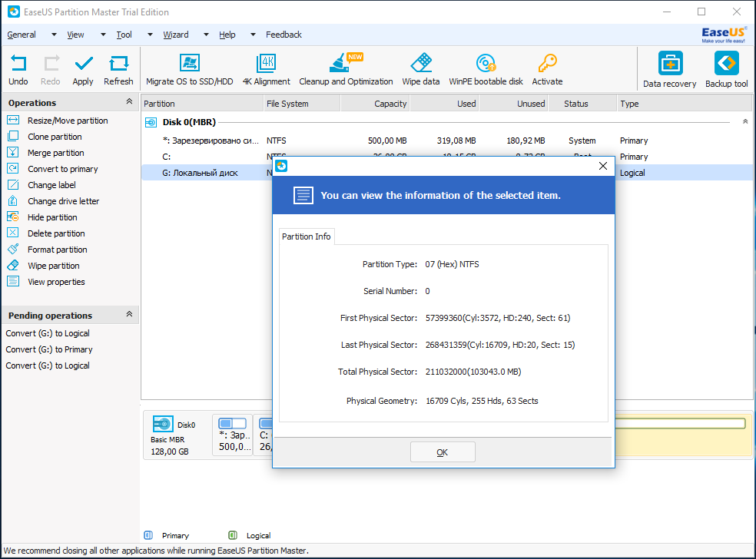The image size is (756, 559).
Task: Open Cleanup and Optimization tool
Action: pyautogui.click(x=346, y=69)
